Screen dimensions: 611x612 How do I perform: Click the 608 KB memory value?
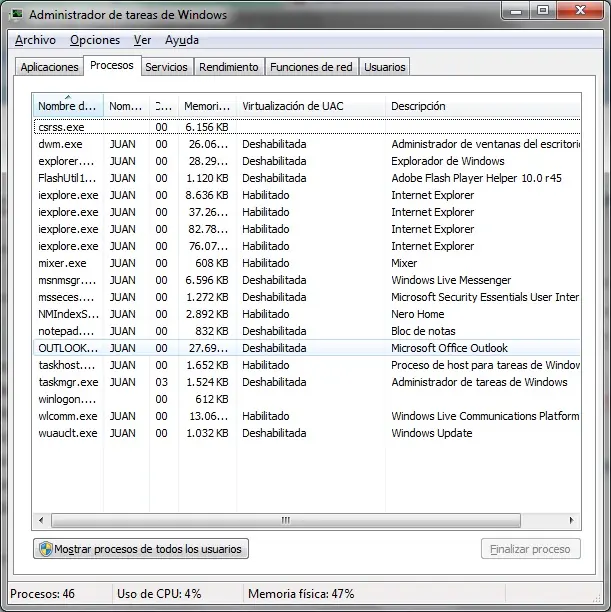(x=212, y=263)
